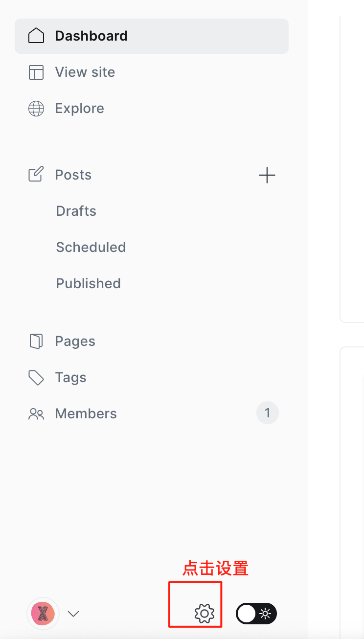This screenshot has width=364, height=639.
Task: Click the Members count badge
Action: tap(268, 413)
